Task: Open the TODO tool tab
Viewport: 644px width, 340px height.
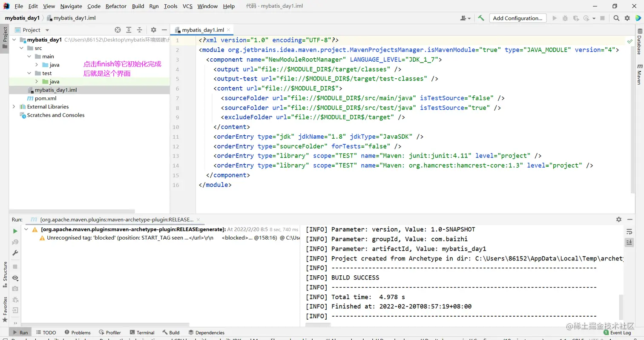Action: (46, 332)
